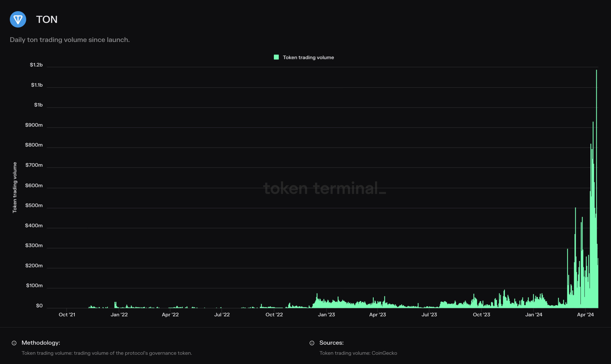The height and width of the screenshot is (364, 611).
Task: Toggle the Token trading volume legend label
Action: 308,57
